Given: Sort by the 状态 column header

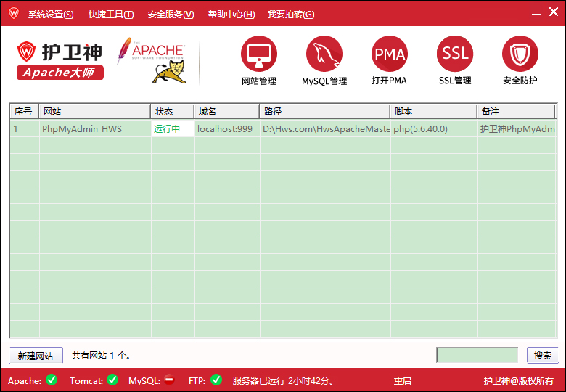Looking at the screenshot, I should click(x=173, y=111).
